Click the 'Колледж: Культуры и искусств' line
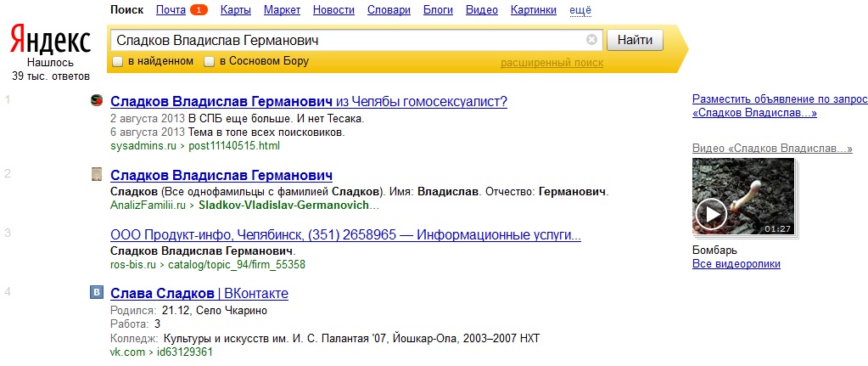The height and width of the screenshot is (366, 868). (x=325, y=338)
